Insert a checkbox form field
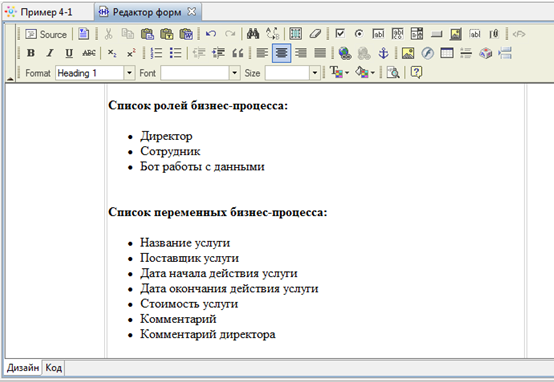This screenshot has height=382, width=554. click(340, 34)
